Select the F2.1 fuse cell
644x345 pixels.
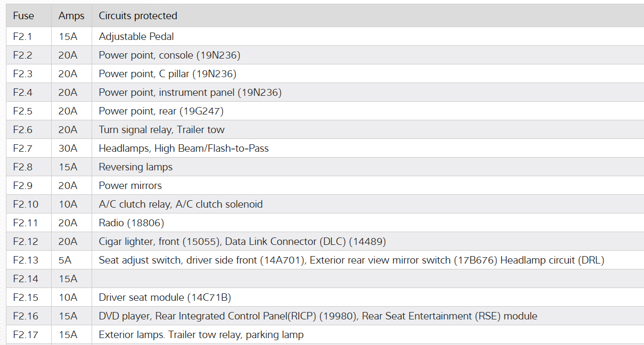22,37
